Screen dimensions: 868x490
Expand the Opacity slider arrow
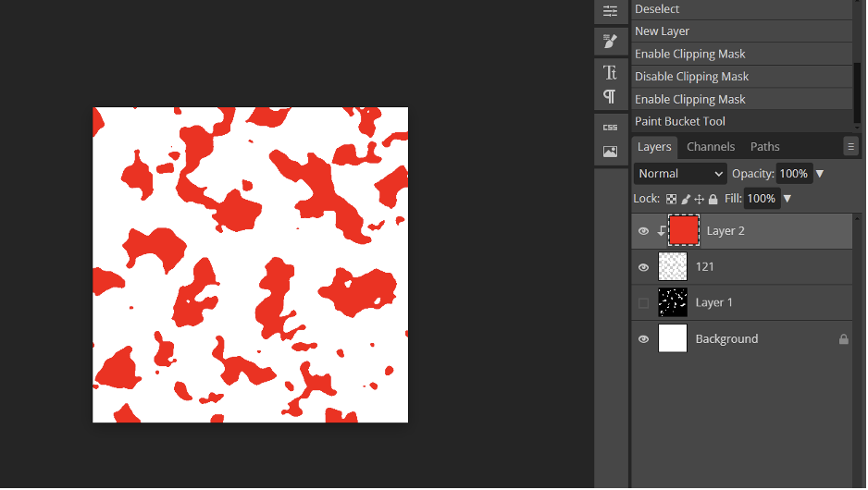pos(819,174)
